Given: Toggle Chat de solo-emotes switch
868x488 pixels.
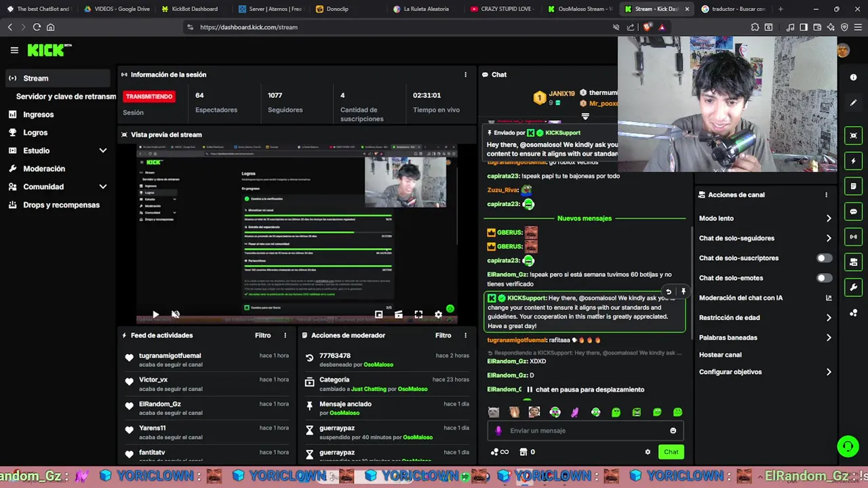Looking at the screenshot, I should point(824,278).
